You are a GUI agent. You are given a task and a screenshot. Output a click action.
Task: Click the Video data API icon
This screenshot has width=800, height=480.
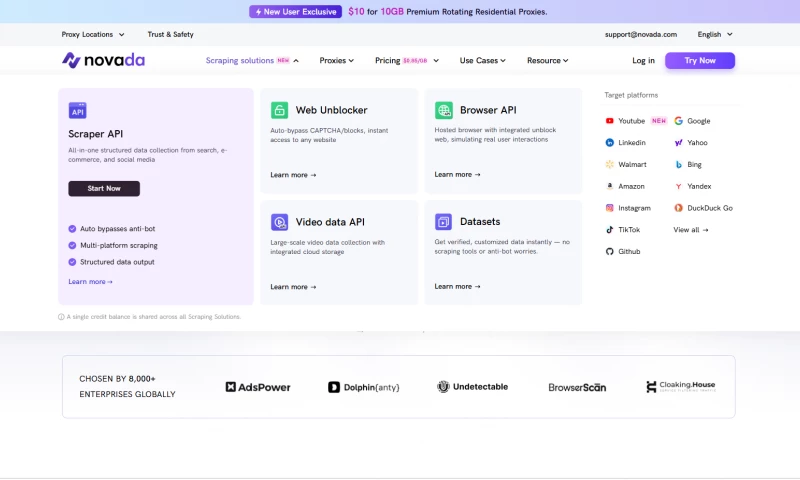(279, 222)
